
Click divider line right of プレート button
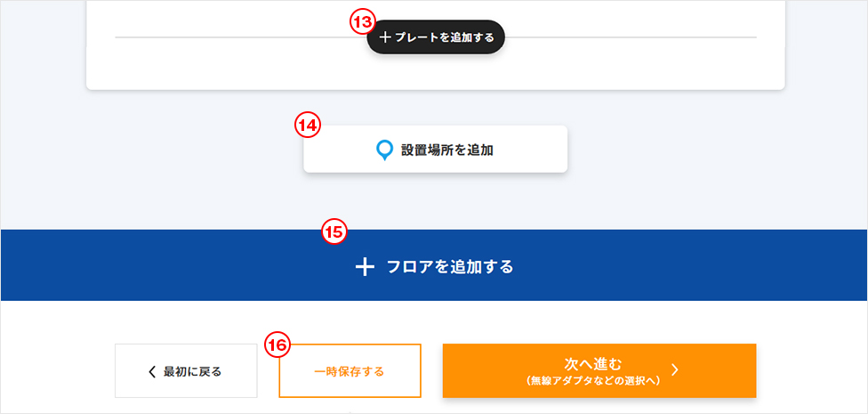tap(631, 37)
